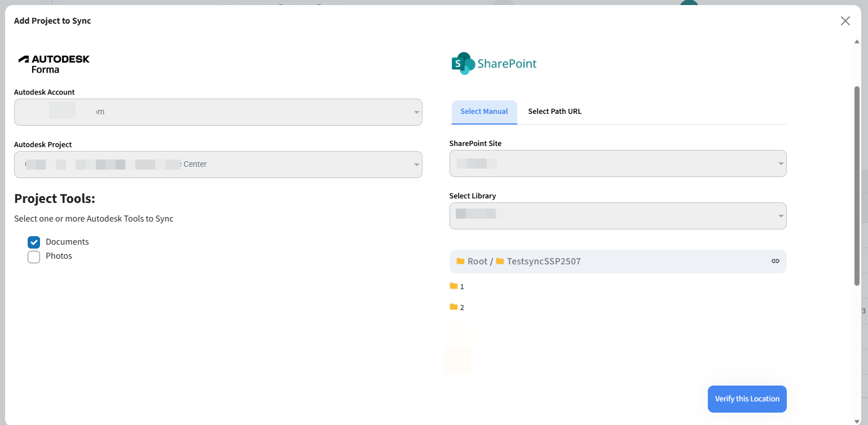The height and width of the screenshot is (425, 868).
Task: Click the TestsyncSSP2507 folder icon
Action: (x=500, y=262)
